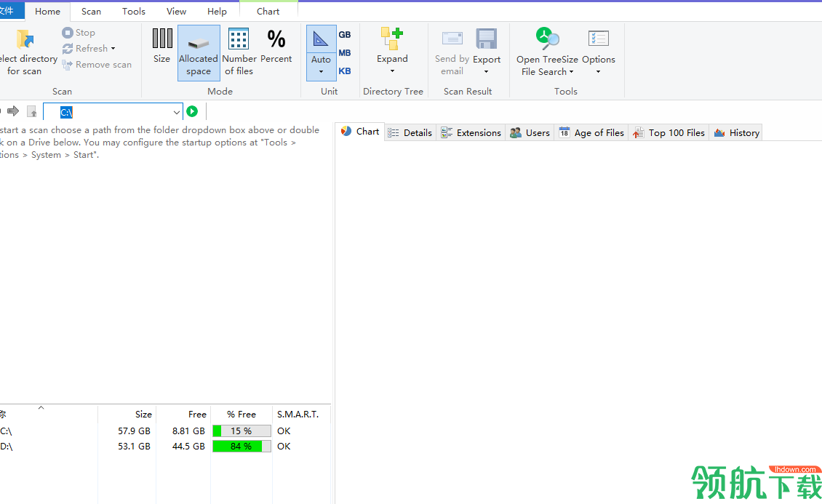Set unit to KB
This screenshot has height=504, width=822.
pos(344,71)
